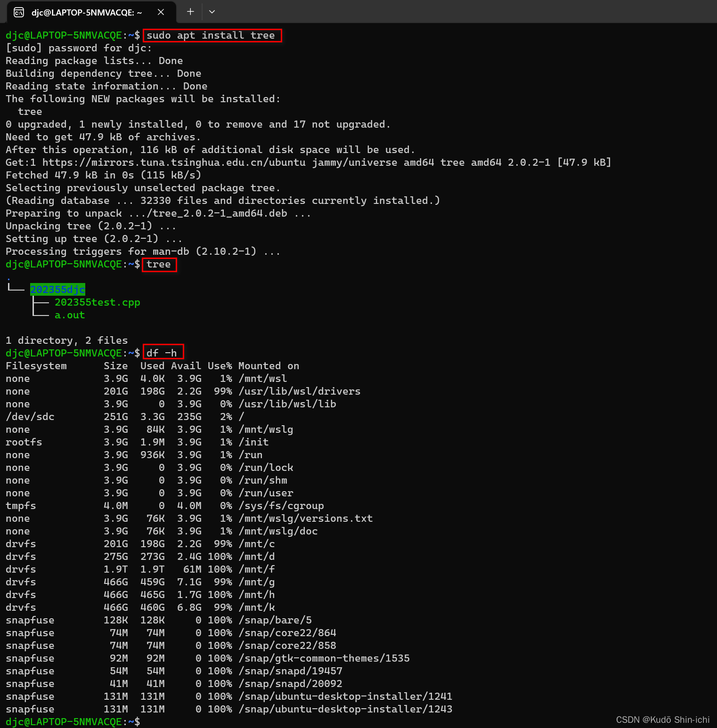This screenshot has height=728, width=717.
Task: Click the /mnt/k mount path
Action: click(x=256, y=607)
